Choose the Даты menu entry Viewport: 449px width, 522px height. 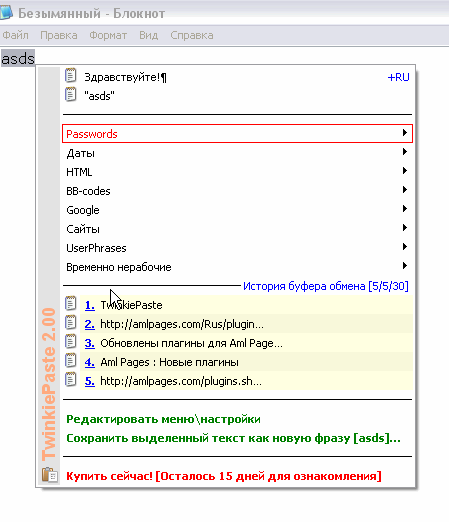tap(237, 153)
